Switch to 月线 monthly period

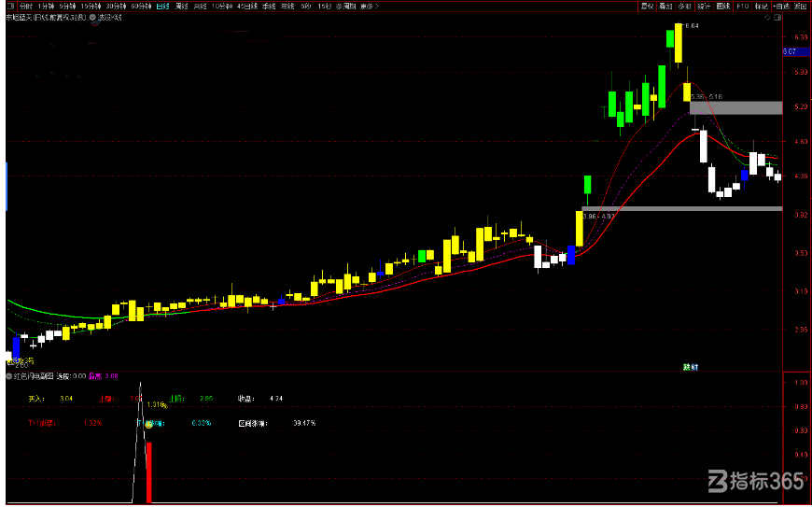pyautogui.click(x=200, y=7)
